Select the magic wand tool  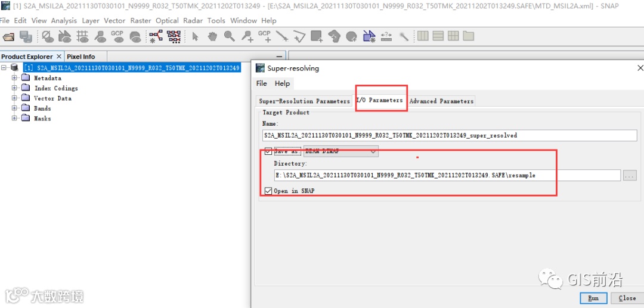[x=404, y=37]
